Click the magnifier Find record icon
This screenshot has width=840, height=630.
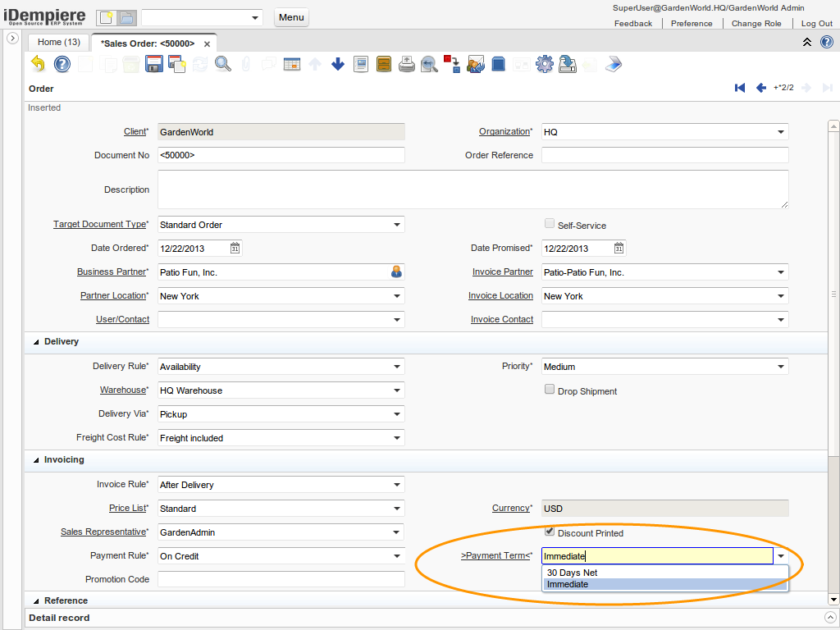coord(222,64)
